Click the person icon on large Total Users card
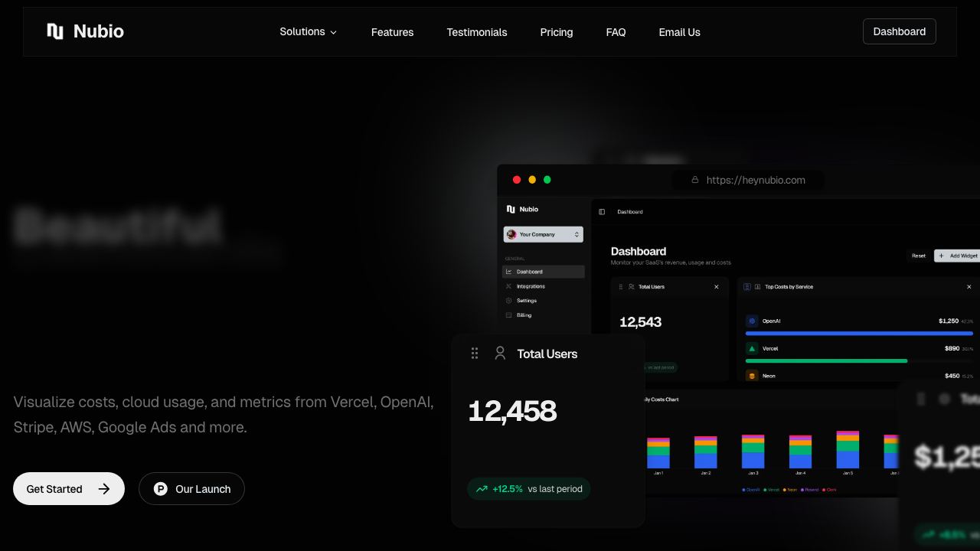Image resolution: width=980 pixels, height=551 pixels. point(500,353)
